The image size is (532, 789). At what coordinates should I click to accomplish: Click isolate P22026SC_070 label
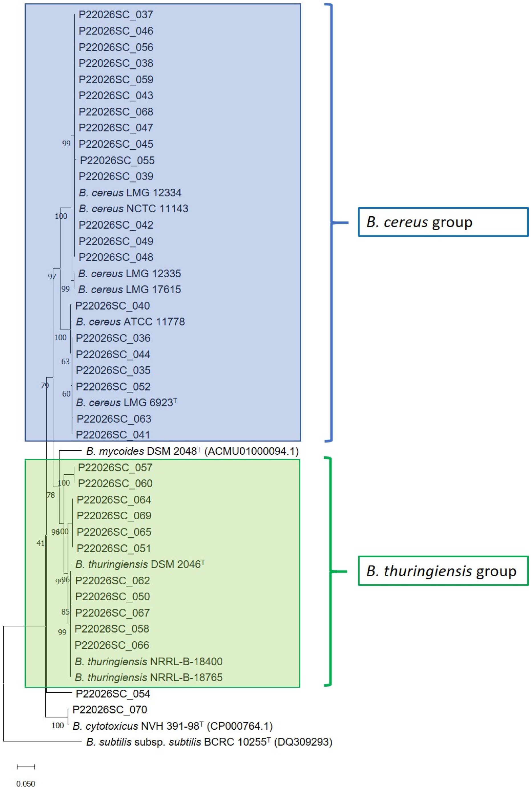click(x=110, y=710)
